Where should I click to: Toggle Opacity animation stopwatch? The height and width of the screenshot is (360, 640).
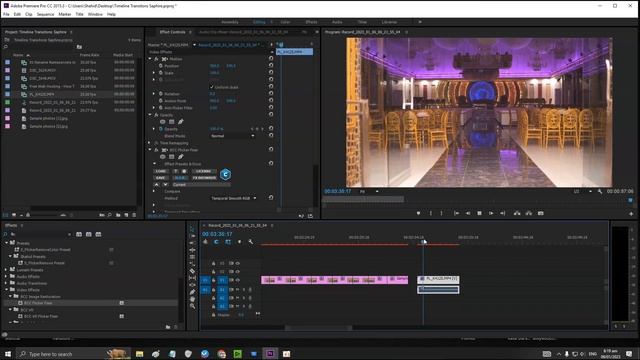click(x=161, y=129)
